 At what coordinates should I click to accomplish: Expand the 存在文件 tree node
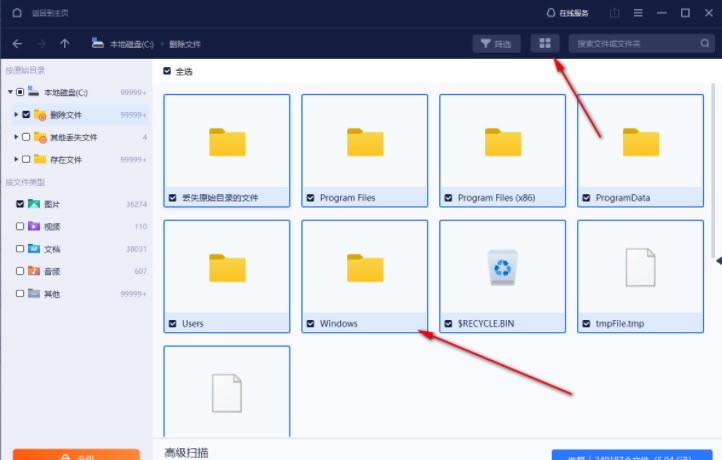click(x=16, y=159)
